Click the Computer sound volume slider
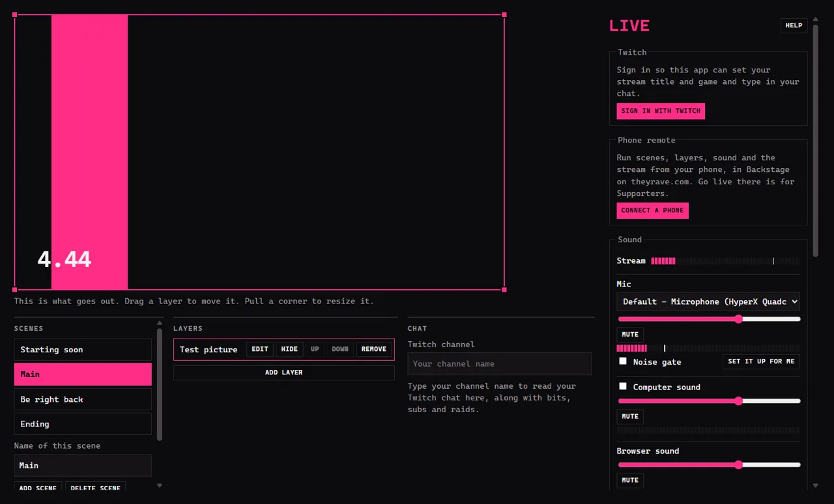The image size is (834, 504). 709,401
